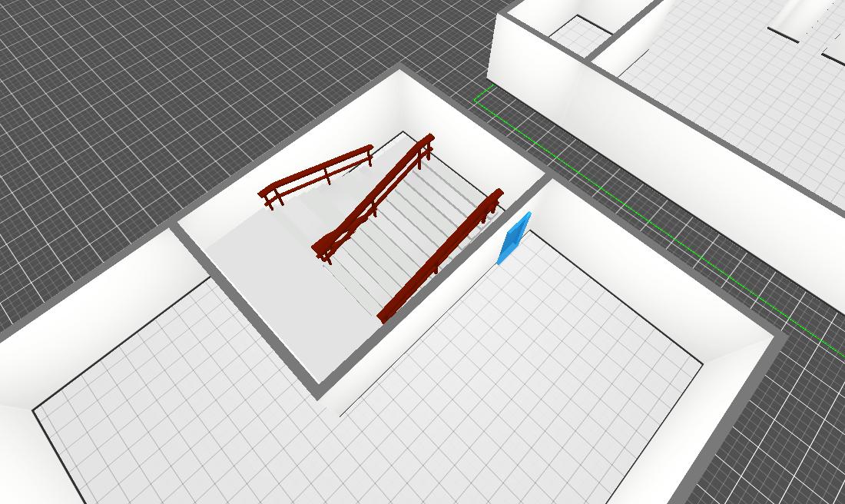Select the blue door panel object
Image resolution: width=845 pixels, height=504 pixels.
coord(513,239)
